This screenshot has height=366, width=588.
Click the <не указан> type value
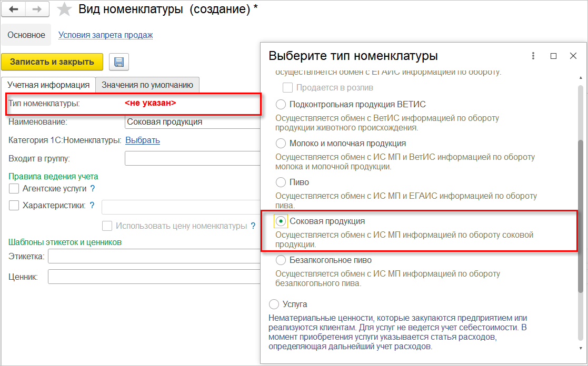[151, 103]
